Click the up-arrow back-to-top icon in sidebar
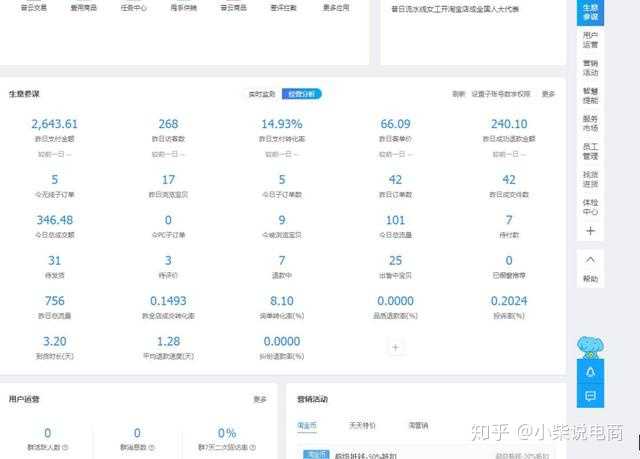Viewport: 640px width, 459px height. click(590, 260)
